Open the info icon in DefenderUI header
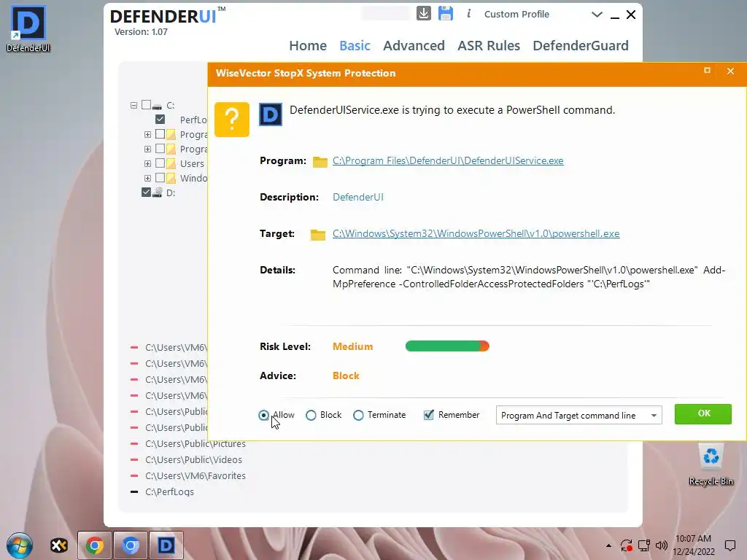747x560 pixels. [x=469, y=14]
